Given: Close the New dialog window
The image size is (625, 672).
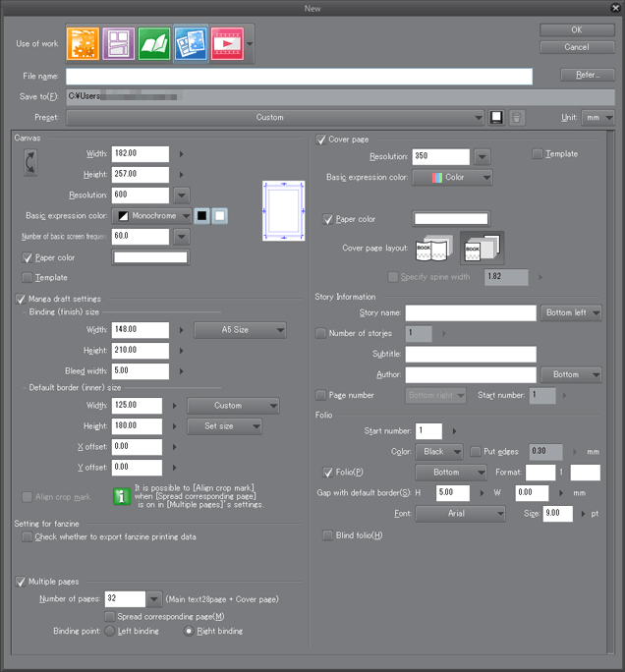Looking at the screenshot, I should [x=615, y=8].
